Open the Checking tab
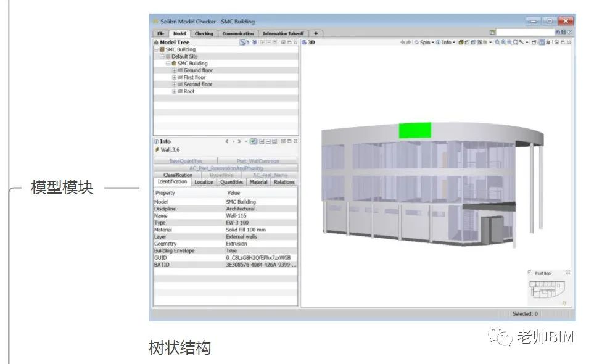594x364 pixels. tap(204, 34)
